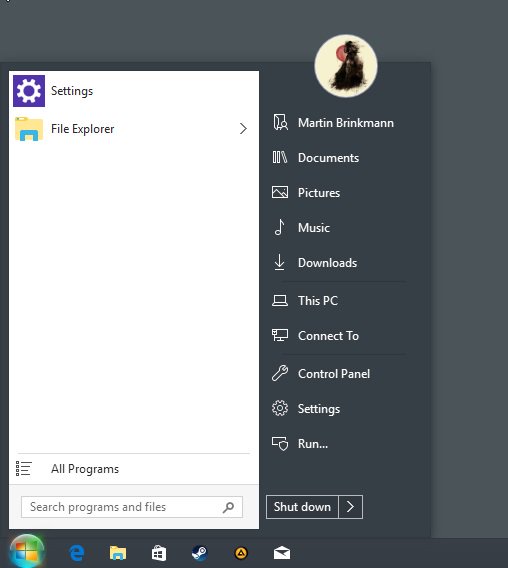Select the File Explorer label in pinned list
The image size is (508, 568).
click(x=83, y=129)
